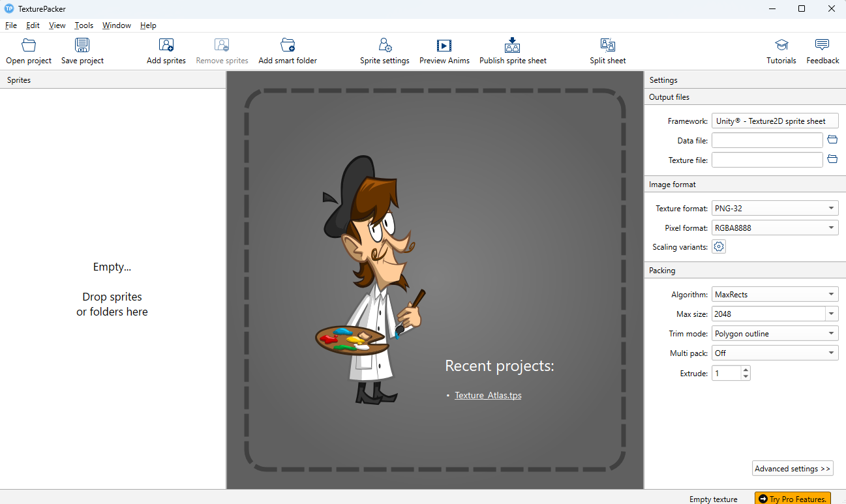
Task: Click the Data file input field
Action: pyautogui.click(x=767, y=140)
